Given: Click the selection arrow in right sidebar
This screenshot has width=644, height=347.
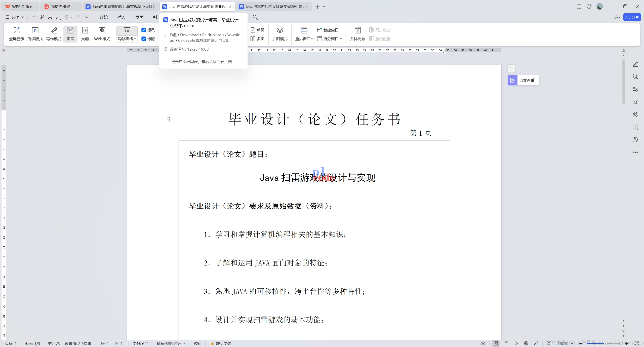Looking at the screenshot, I should point(635,77).
